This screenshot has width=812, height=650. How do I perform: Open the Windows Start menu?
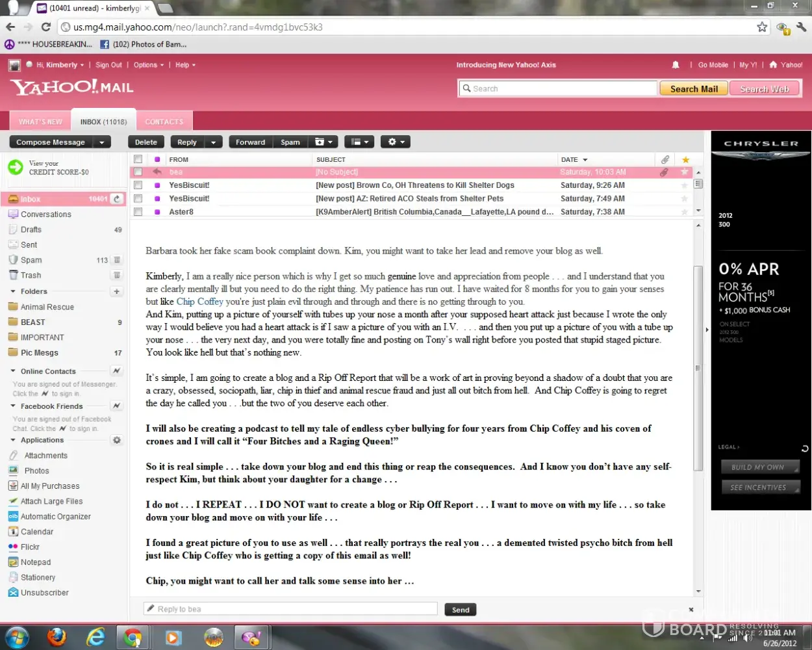click(18, 637)
